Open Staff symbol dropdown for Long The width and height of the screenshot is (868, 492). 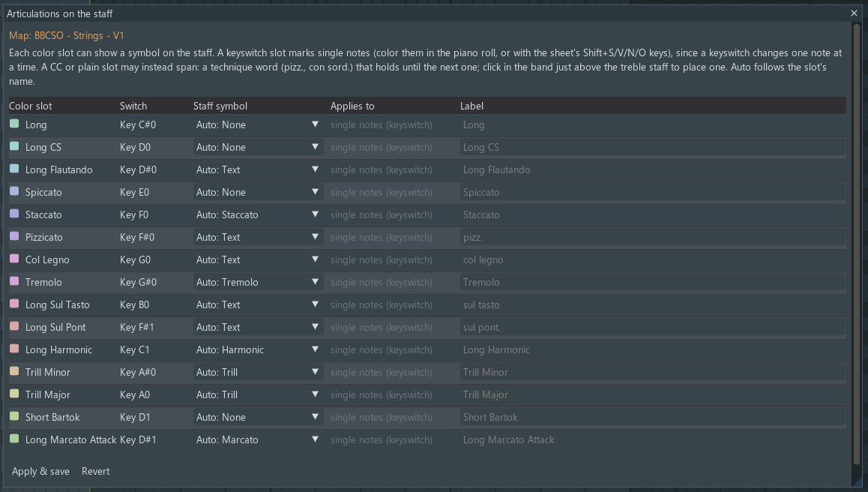pos(258,125)
